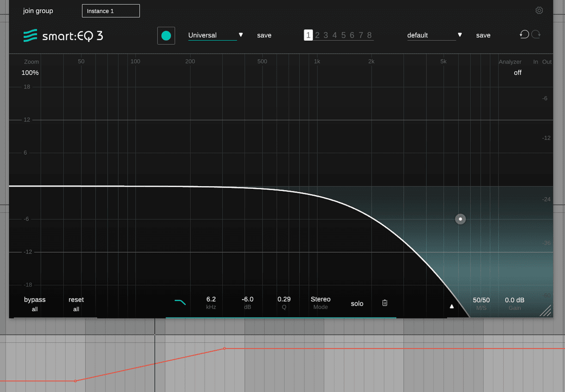Screen dimensions: 565x392
Task: Expand the band detail panel triangle
Action: pyautogui.click(x=451, y=306)
